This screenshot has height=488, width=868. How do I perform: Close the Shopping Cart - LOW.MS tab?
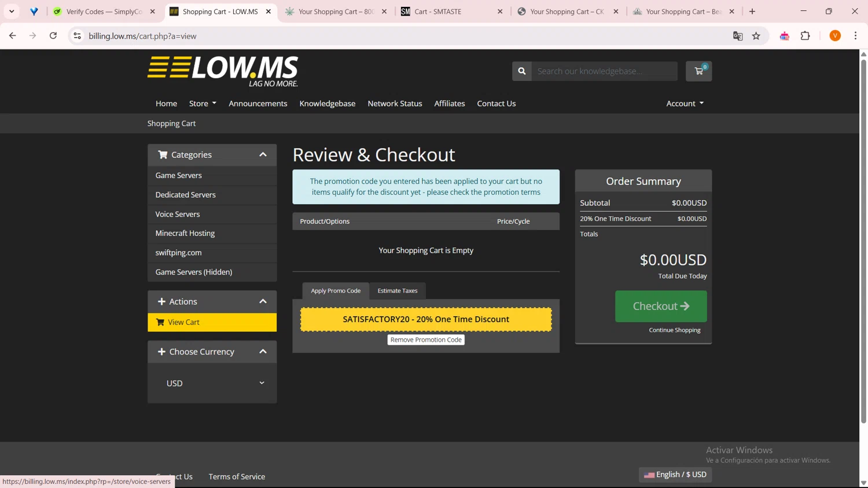(269, 12)
